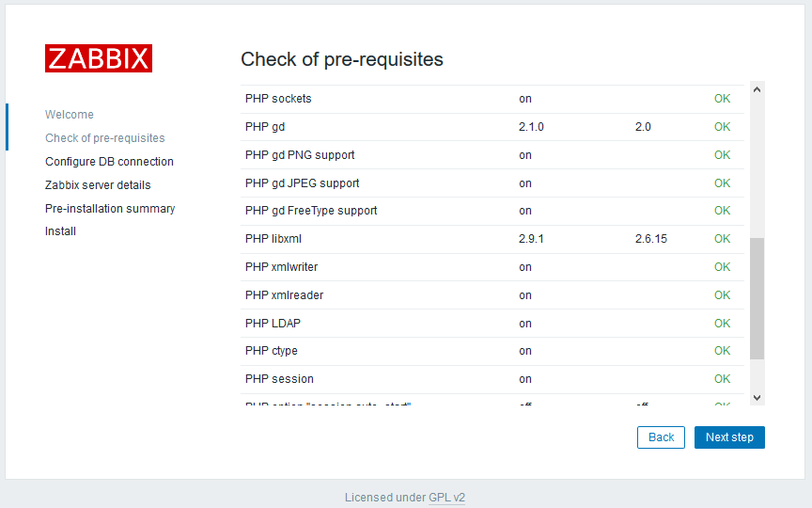Screen dimensions: 812x508
Task: Select Welcome step in sidebar
Action: tap(70, 115)
